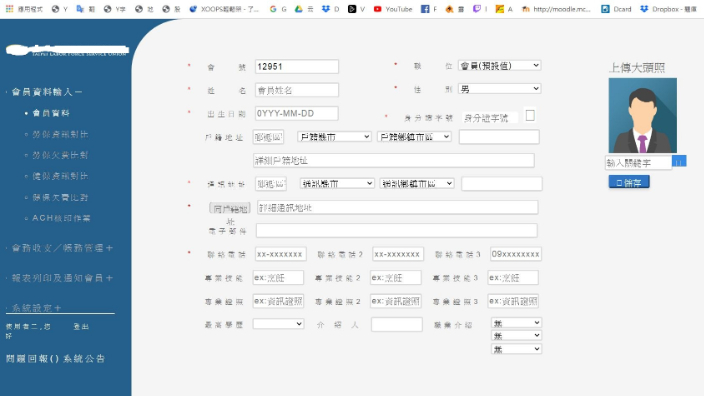Click the 同戶籍地址 button
Viewport: 704px width, 396px height.
pos(230,209)
